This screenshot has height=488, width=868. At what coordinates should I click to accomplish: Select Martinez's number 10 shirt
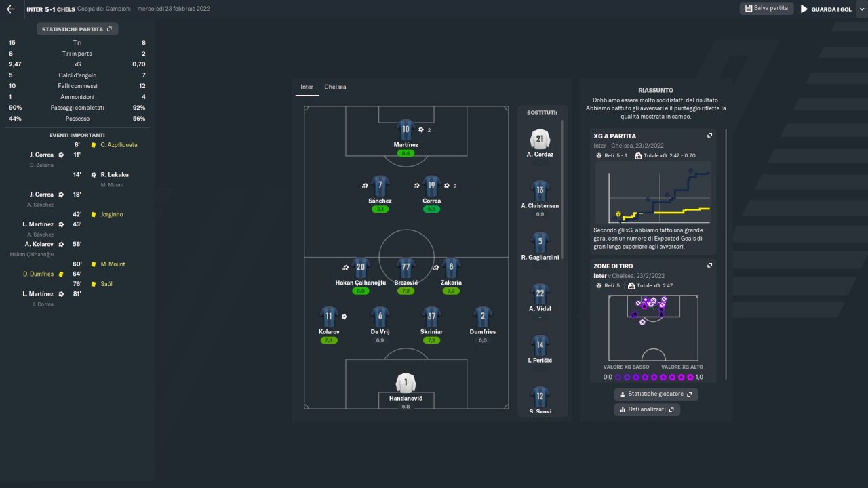tap(406, 129)
